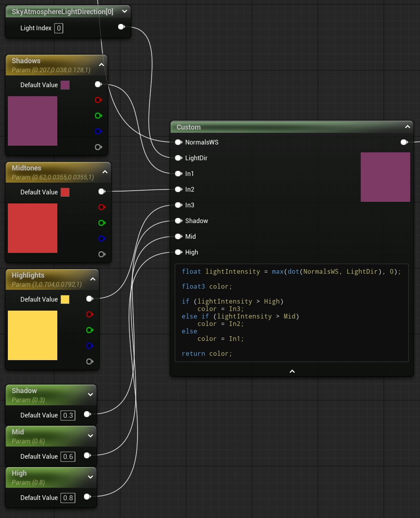Open the Midtones default value color swatch

click(65, 192)
